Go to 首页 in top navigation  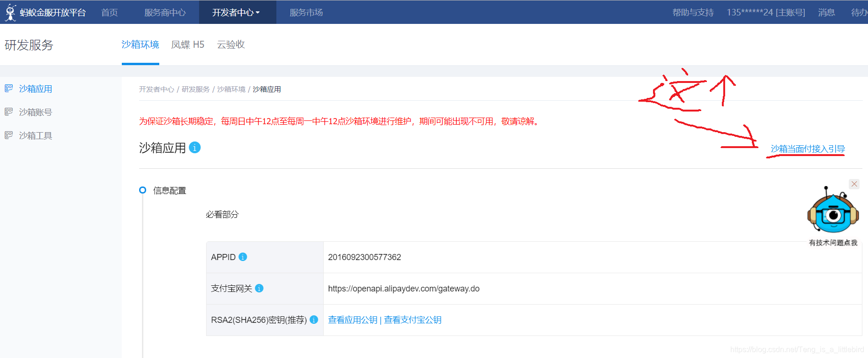tap(110, 12)
